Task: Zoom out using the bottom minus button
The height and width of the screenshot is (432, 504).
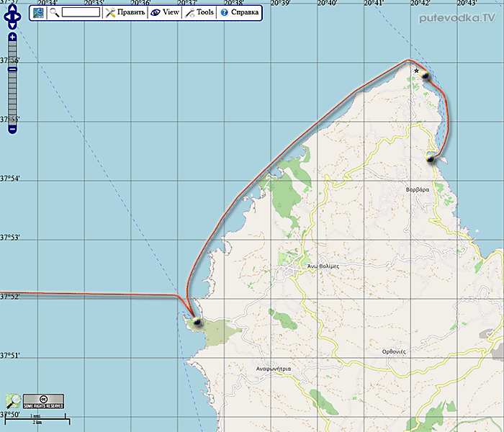Action: tap(12, 130)
